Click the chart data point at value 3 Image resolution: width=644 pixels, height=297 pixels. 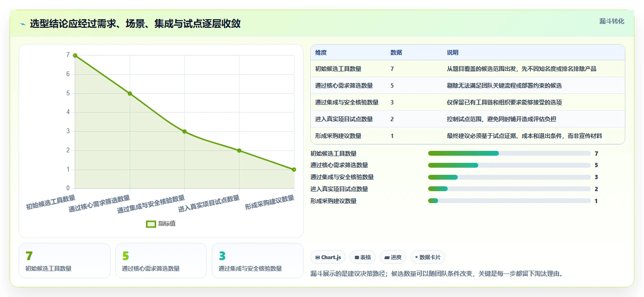(184, 131)
